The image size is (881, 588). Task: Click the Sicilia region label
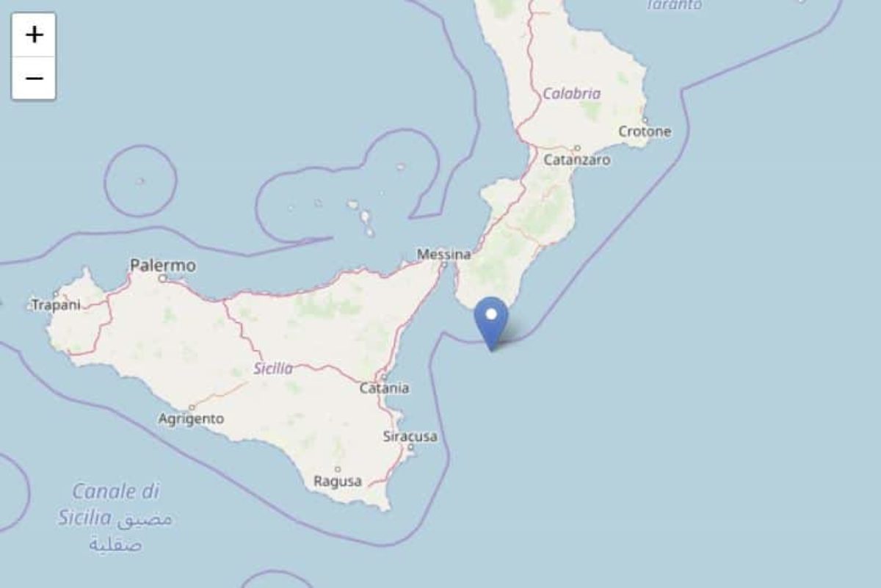pyautogui.click(x=273, y=369)
